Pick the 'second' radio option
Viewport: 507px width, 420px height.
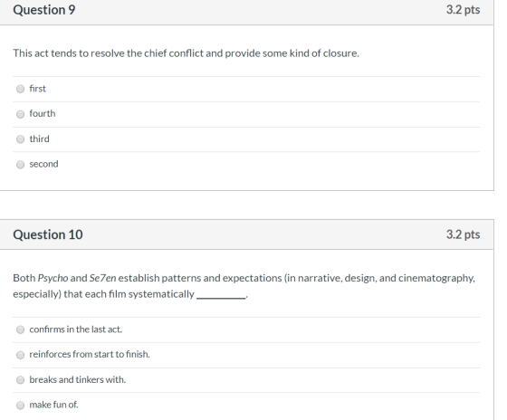pyautogui.click(x=20, y=165)
